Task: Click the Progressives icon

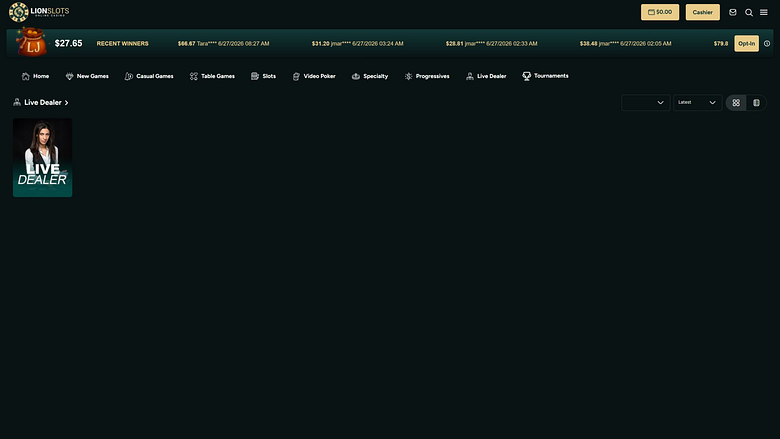Action: coord(408,76)
